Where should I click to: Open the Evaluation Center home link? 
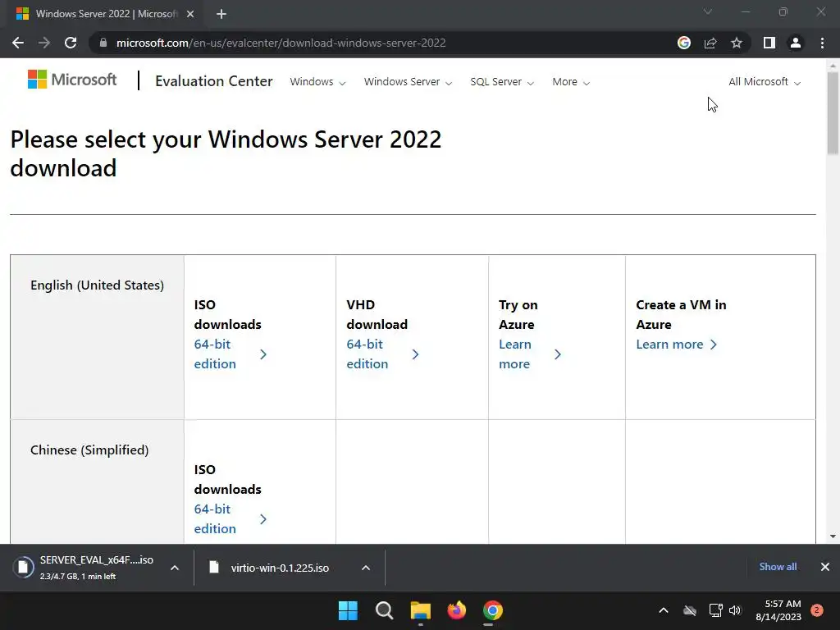(214, 81)
